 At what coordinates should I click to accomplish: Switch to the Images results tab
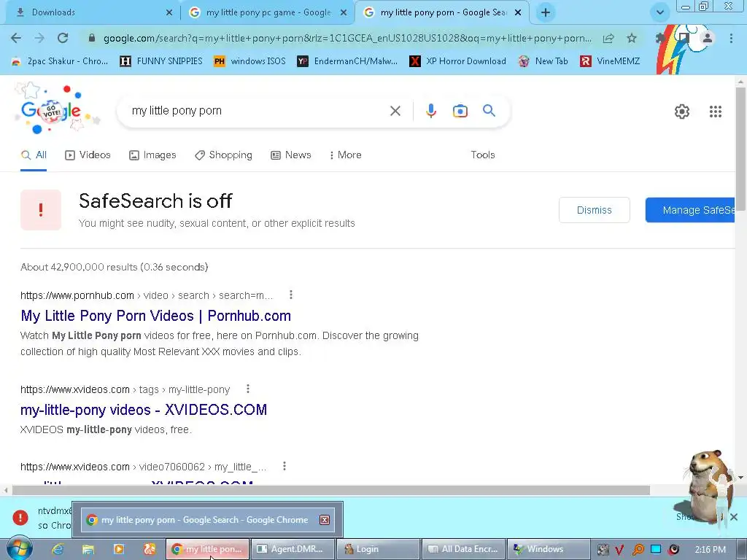152,155
